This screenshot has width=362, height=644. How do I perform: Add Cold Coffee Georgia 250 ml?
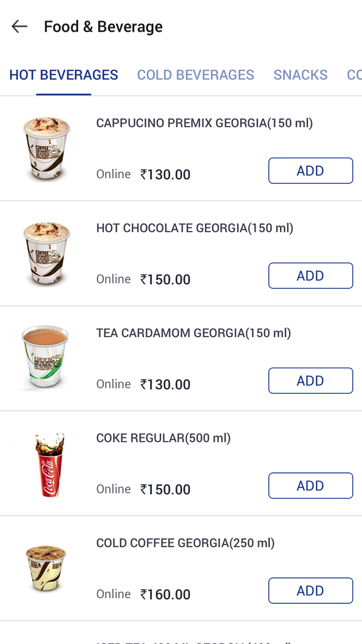pyautogui.click(x=310, y=591)
